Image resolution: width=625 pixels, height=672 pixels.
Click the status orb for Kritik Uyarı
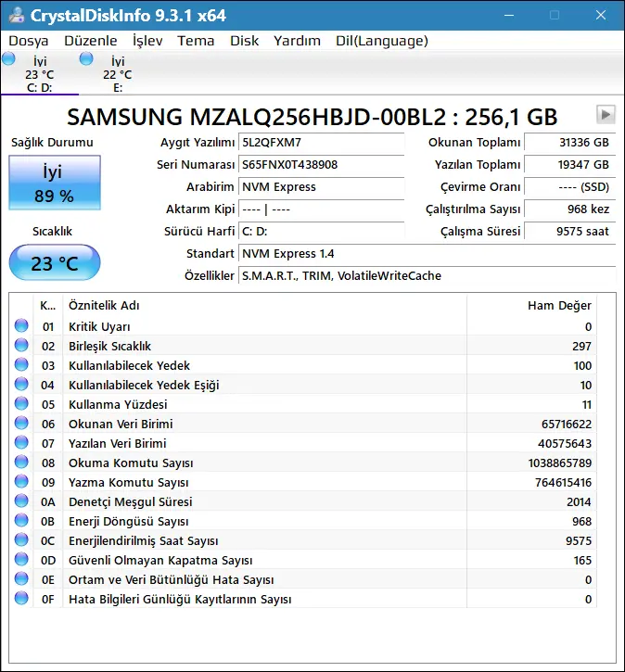click(x=21, y=325)
